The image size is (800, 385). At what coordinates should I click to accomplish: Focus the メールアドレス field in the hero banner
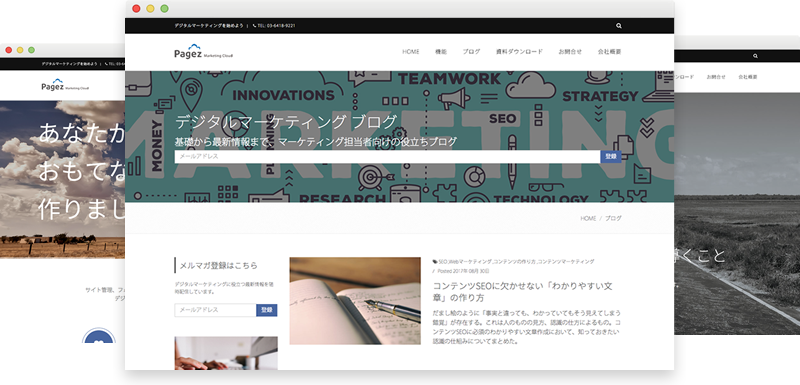coord(387,157)
